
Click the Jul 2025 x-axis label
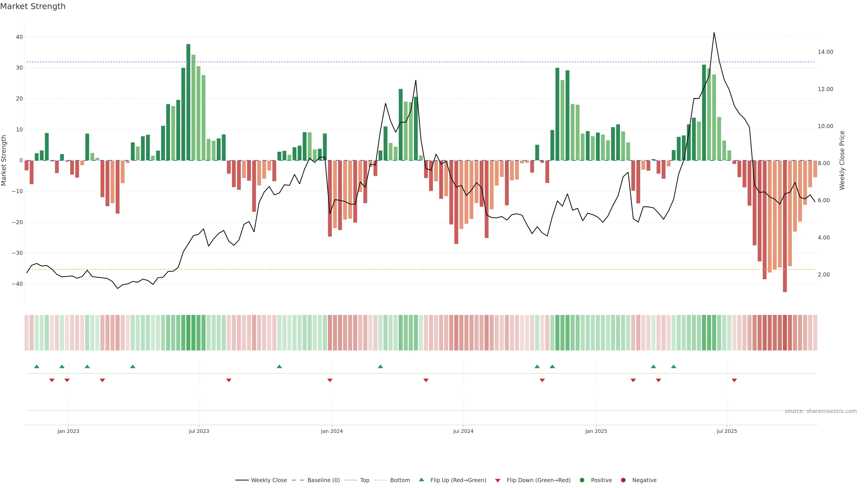pos(727,431)
